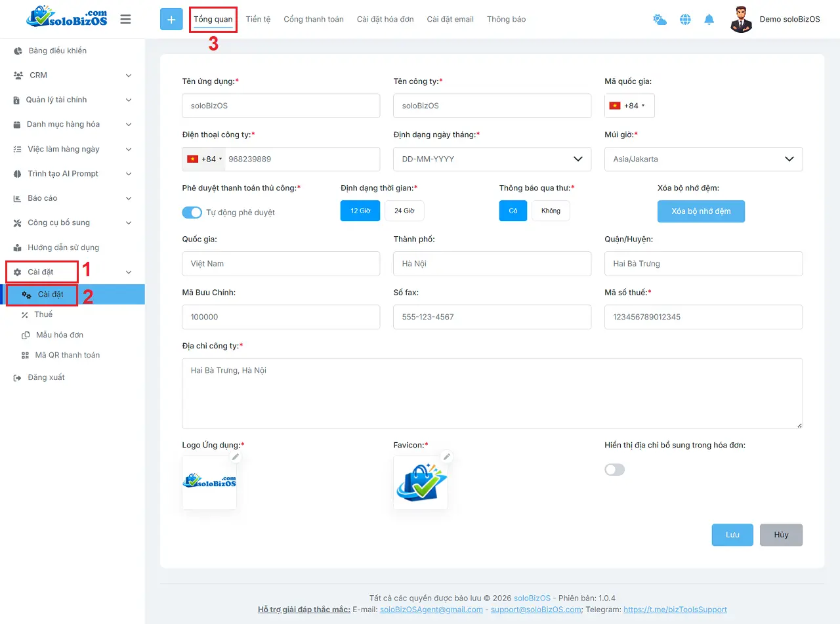The image size is (840, 624).
Task: Click the Đăng xuất logout icon
Action: click(18, 378)
